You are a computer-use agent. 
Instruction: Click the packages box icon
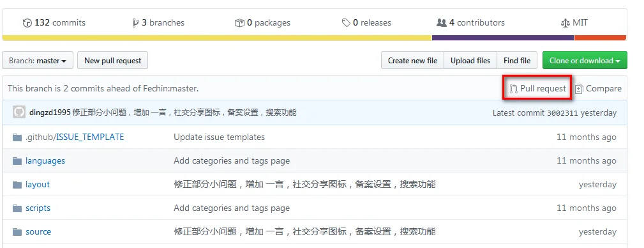[239, 23]
